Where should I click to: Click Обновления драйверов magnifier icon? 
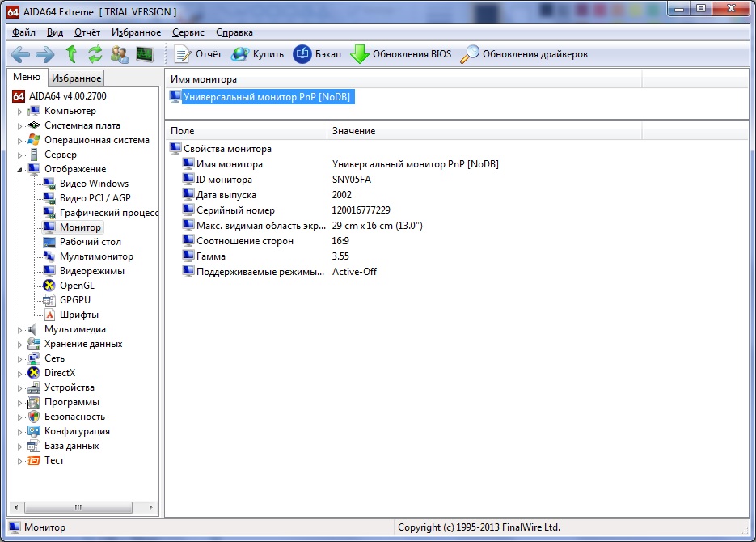click(470, 54)
